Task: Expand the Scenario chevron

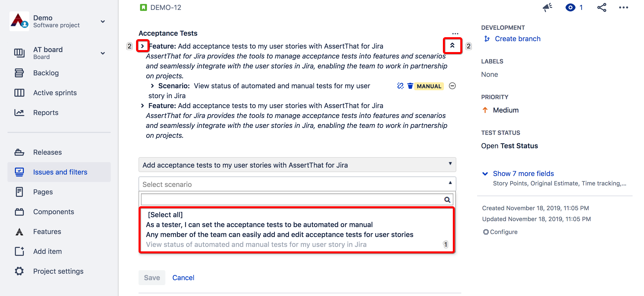Action: (x=152, y=86)
